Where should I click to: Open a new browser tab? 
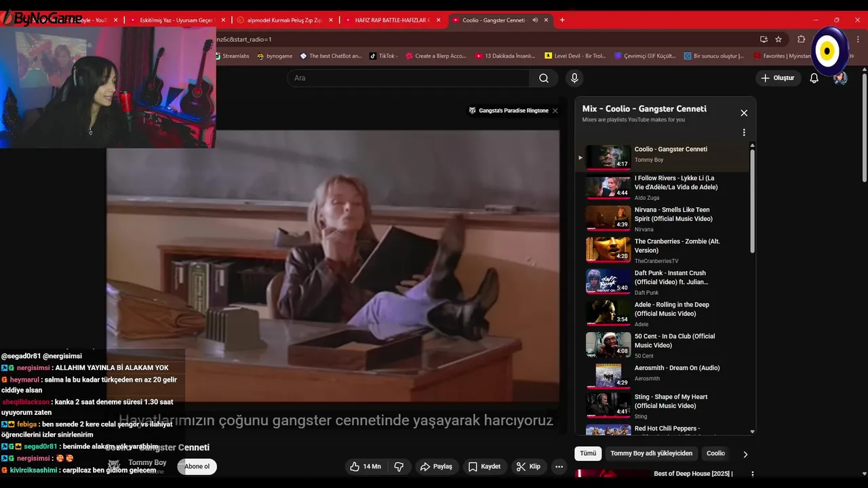pos(562,20)
